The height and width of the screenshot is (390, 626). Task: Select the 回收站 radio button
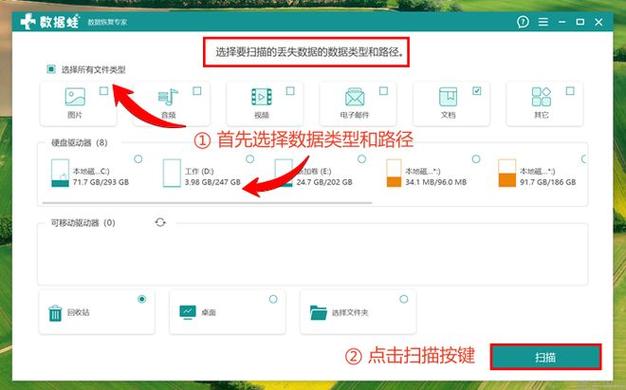click(142, 299)
